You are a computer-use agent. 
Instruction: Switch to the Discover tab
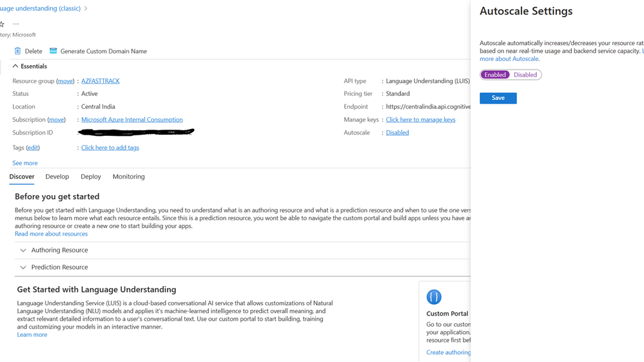[x=22, y=176]
